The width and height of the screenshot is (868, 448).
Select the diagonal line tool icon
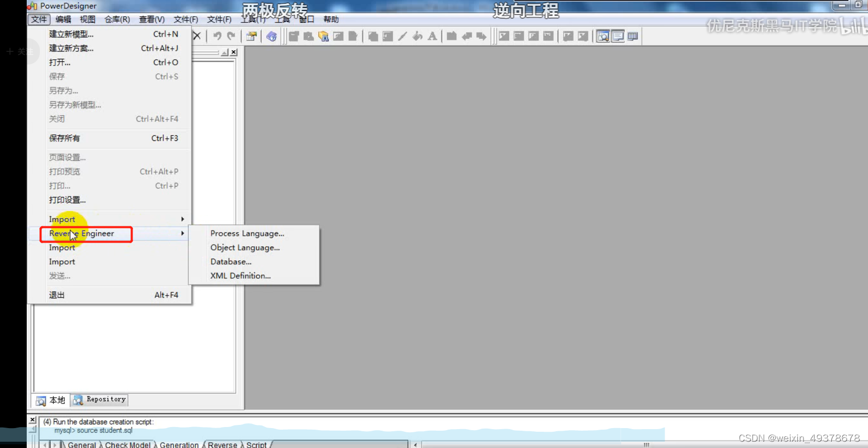(x=402, y=36)
